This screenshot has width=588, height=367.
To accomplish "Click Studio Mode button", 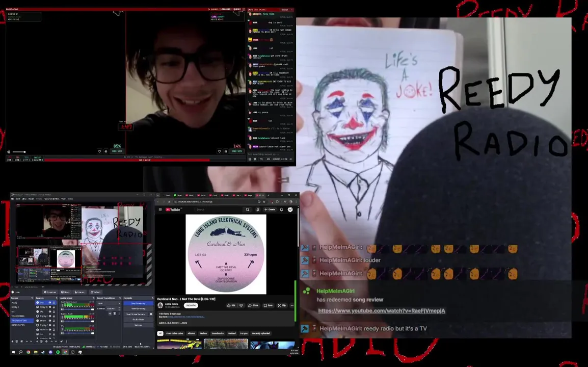I will click(x=139, y=320).
